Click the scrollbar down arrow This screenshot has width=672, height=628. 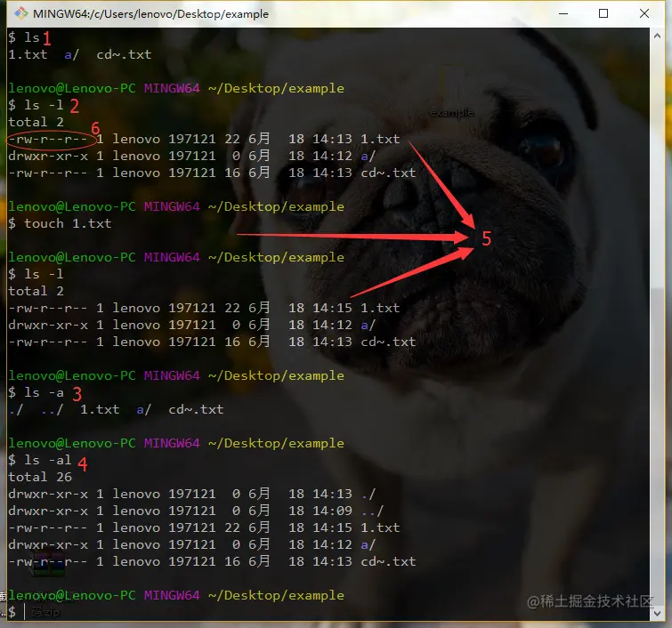point(657,614)
